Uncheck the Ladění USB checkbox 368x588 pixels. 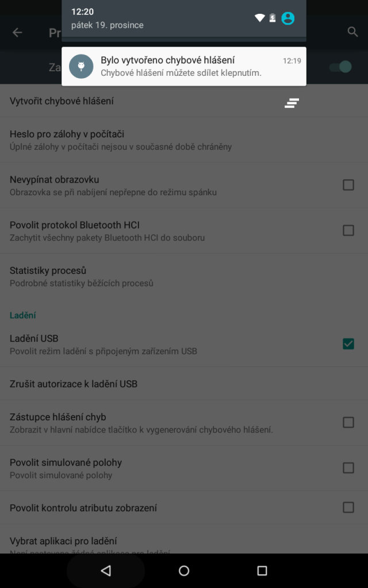point(348,344)
